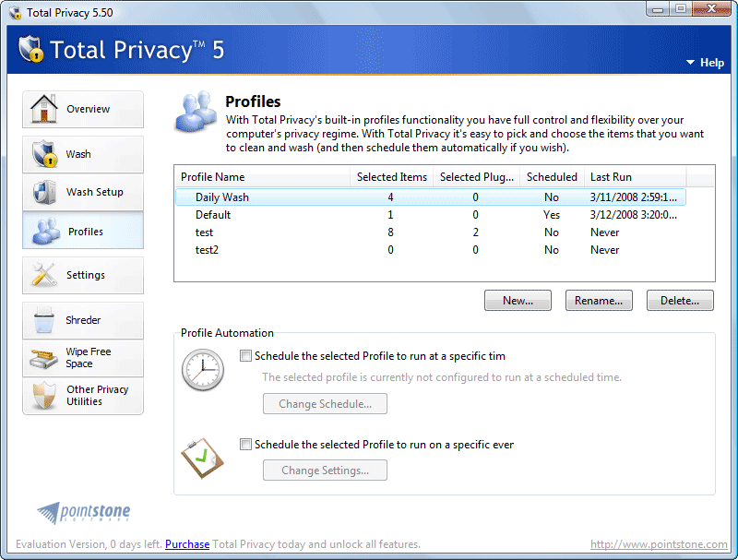Sort by Selected Plug... column header
This screenshot has width=738, height=560.
click(x=476, y=177)
